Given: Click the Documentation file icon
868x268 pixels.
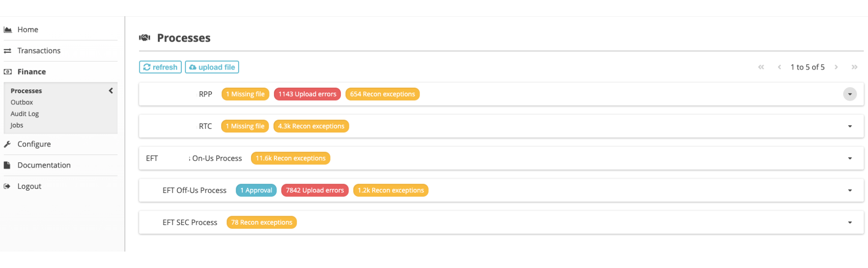Looking at the screenshot, I should (x=7, y=165).
